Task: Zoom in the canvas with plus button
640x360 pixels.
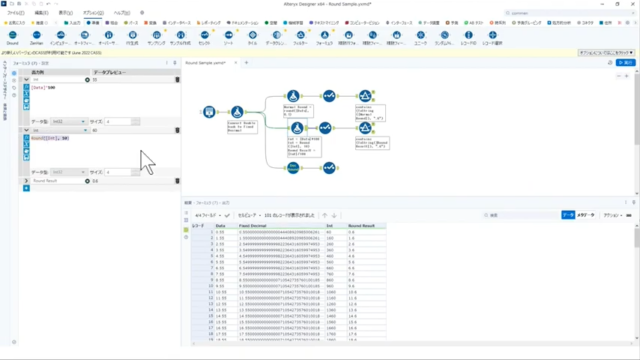Action: tap(627, 76)
